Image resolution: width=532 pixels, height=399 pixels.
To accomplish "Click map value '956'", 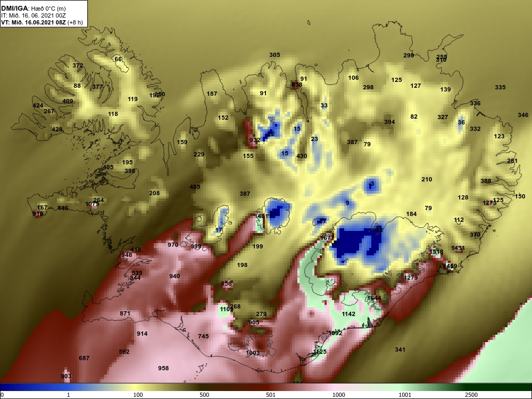I will [x=226, y=284].
